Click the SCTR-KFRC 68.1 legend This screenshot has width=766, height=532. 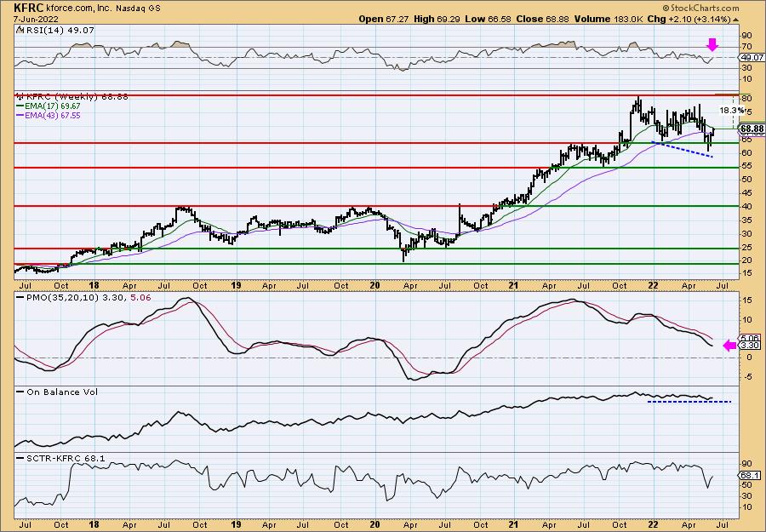click(x=61, y=458)
